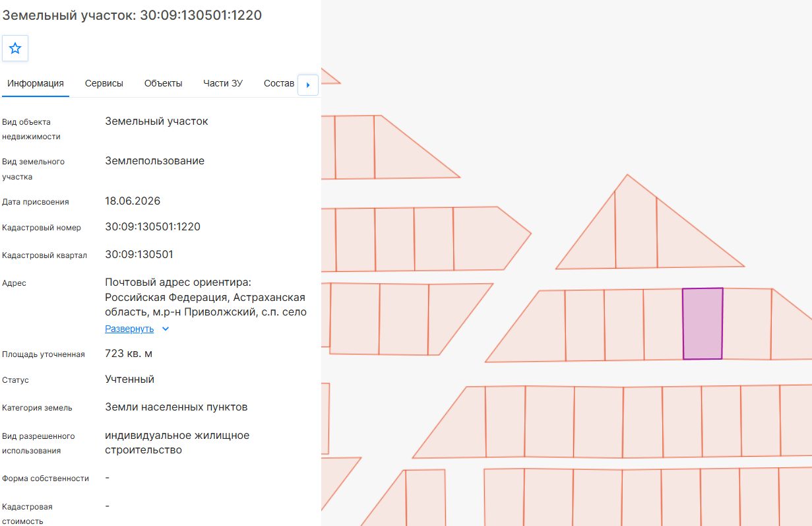Click chevron next to Развернуть

166,329
